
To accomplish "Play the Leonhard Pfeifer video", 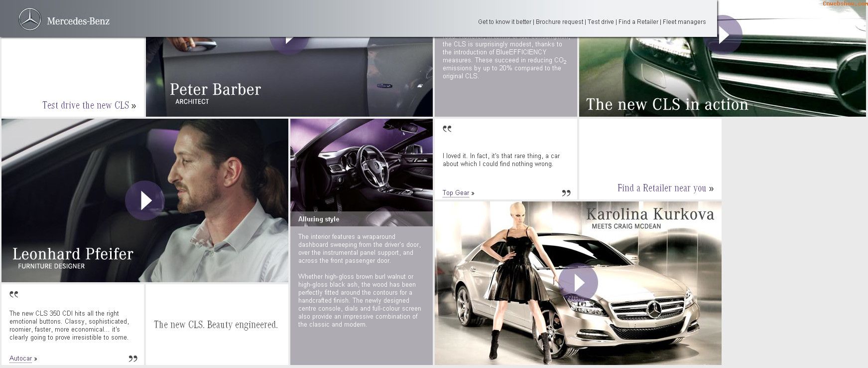I will point(145,200).
